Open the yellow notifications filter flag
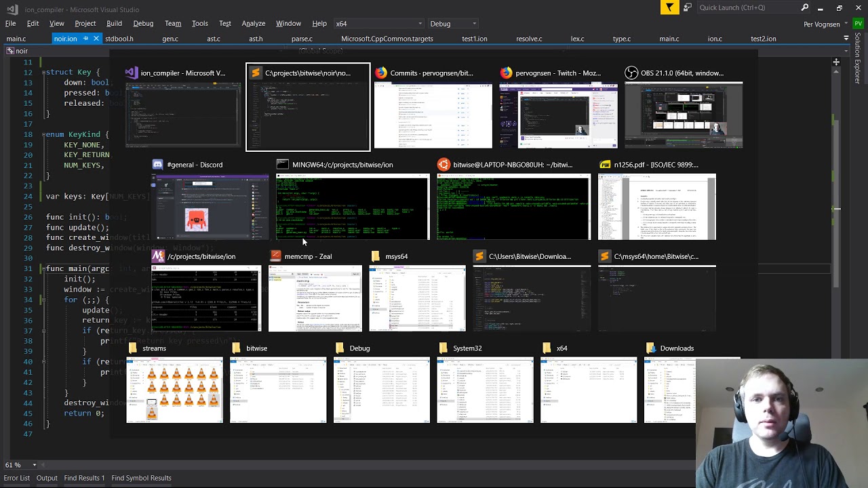868x488 pixels. 669,7
